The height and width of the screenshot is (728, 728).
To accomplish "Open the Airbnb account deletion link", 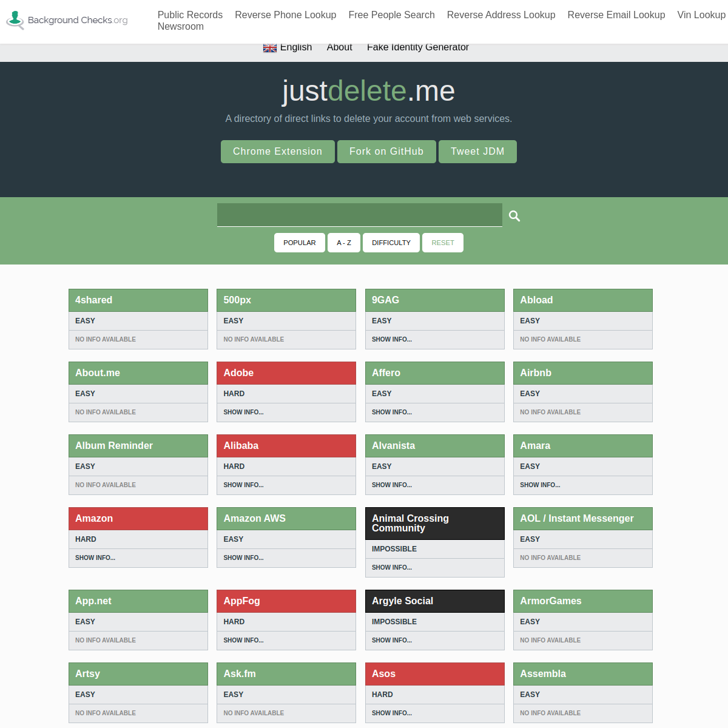I will (536, 373).
